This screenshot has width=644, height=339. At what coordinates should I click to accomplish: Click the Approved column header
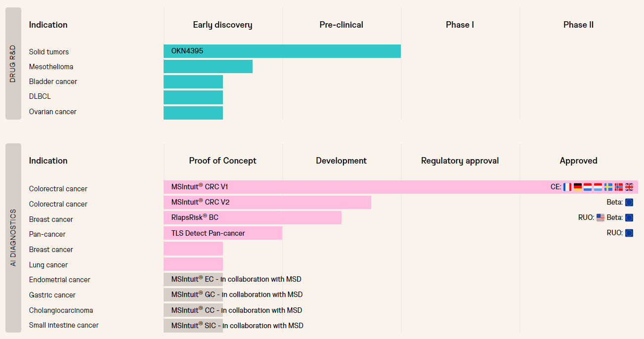coord(579,161)
